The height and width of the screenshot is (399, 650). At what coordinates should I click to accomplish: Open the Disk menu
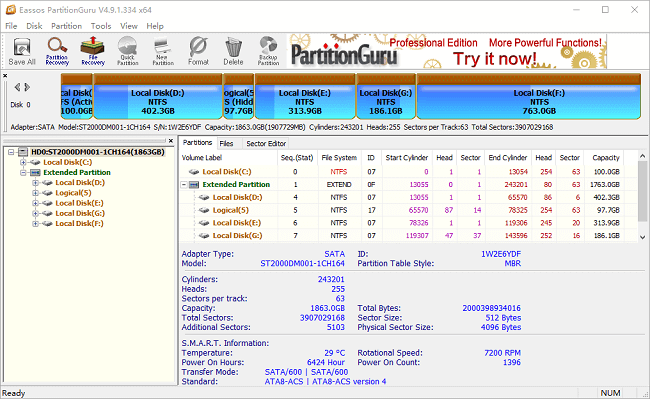coord(34,26)
